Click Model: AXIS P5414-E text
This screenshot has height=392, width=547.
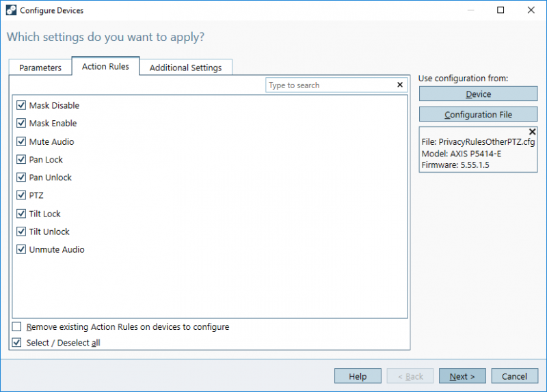(x=461, y=154)
